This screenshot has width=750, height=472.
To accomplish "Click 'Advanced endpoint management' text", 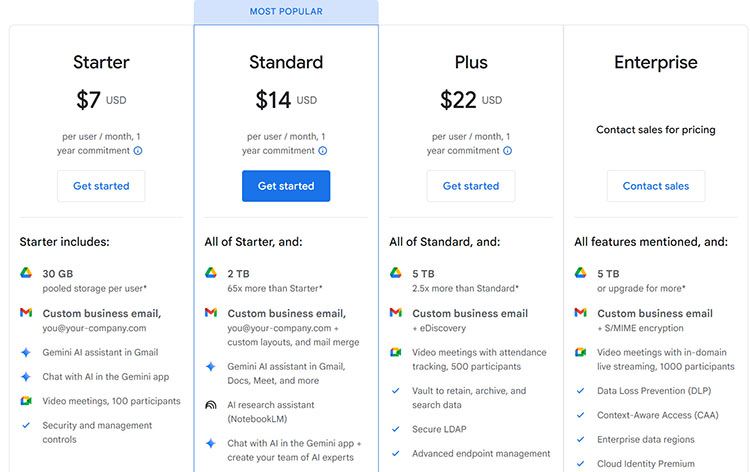I will pos(481,453).
